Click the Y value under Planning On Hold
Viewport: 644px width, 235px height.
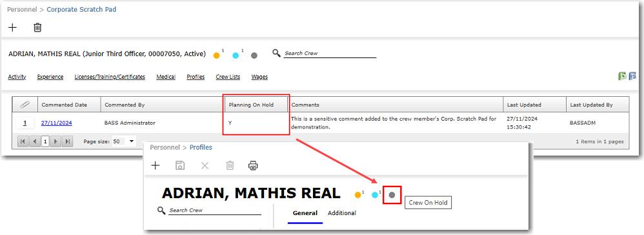tap(230, 123)
